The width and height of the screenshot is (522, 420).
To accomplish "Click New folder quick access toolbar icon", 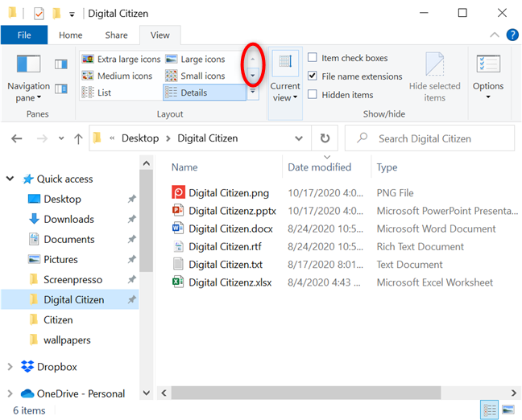I will pyautogui.click(x=56, y=14).
